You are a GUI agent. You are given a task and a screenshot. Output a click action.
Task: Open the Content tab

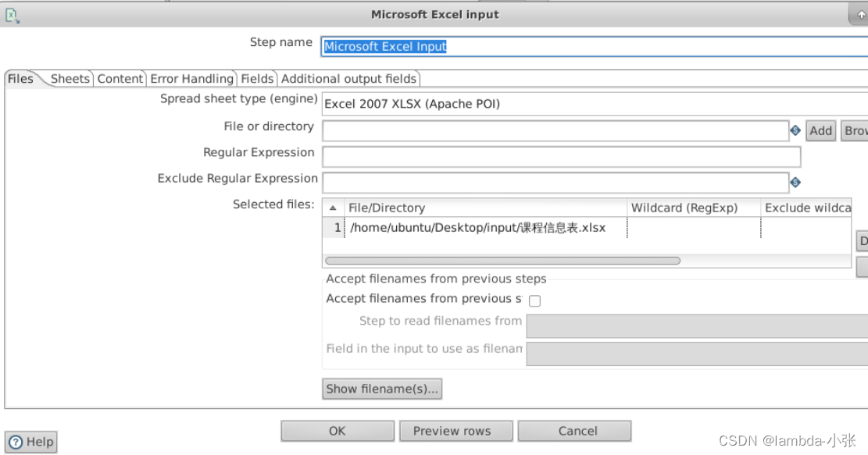coord(120,79)
